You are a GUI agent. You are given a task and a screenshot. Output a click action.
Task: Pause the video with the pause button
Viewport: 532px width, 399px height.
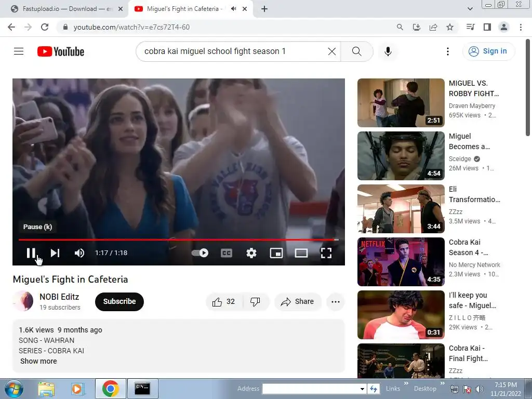point(31,253)
